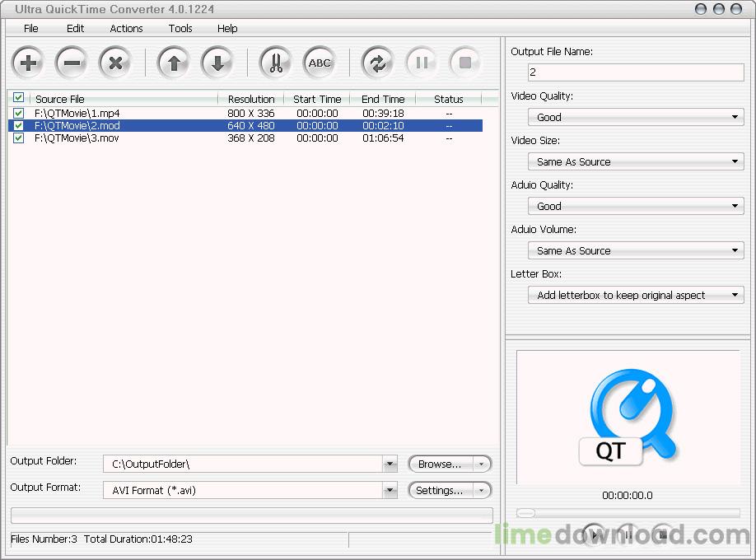The image size is (756, 560).
Task: Expand the Letter Box dropdown
Action: [636, 296]
